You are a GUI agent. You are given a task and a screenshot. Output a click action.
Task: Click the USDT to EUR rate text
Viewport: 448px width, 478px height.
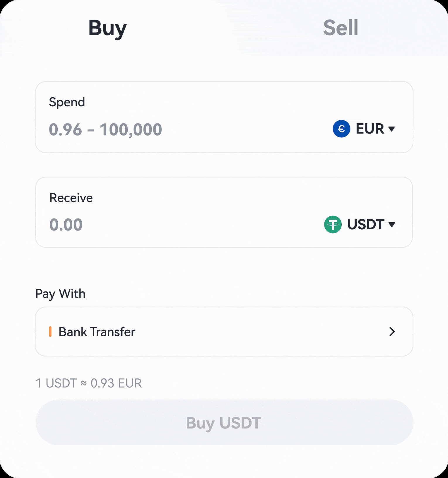tap(89, 383)
